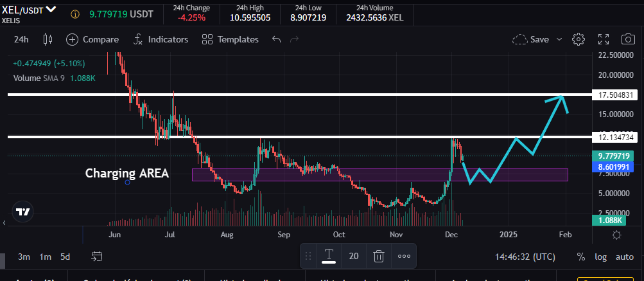644x281 pixels.
Task: Open indicator Templates menu
Action: pyautogui.click(x=231, y=39)
